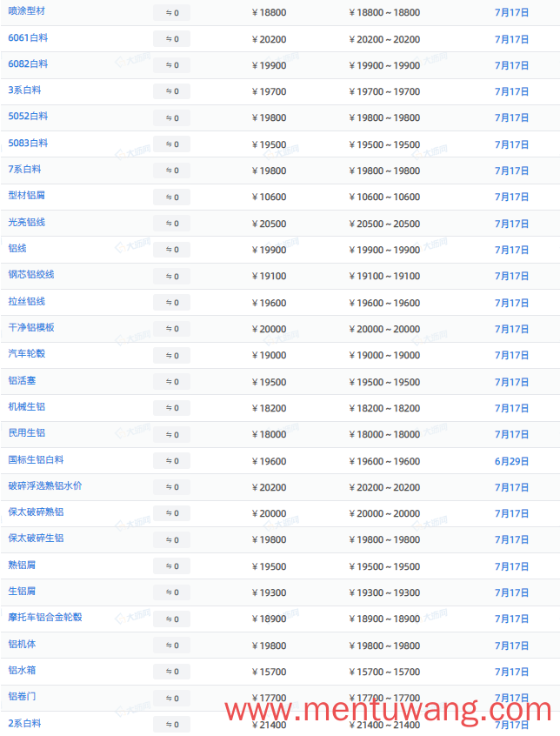
Task: Open 型材铝屑 price details
Action: [x=27, y=196]
